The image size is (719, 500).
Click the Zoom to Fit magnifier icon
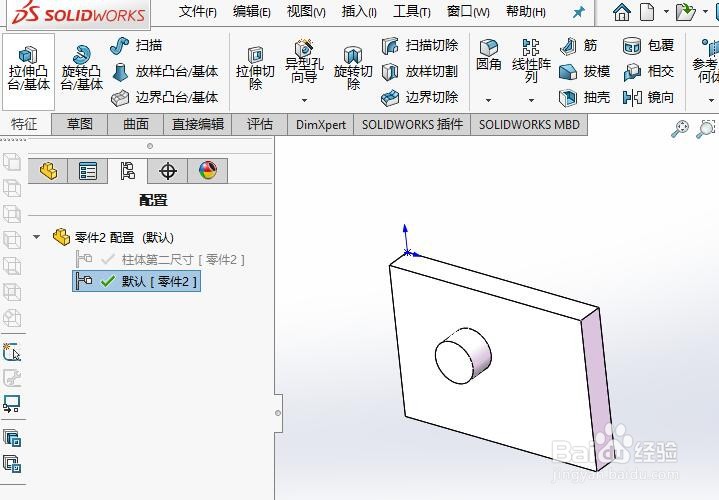pos(680,129)
